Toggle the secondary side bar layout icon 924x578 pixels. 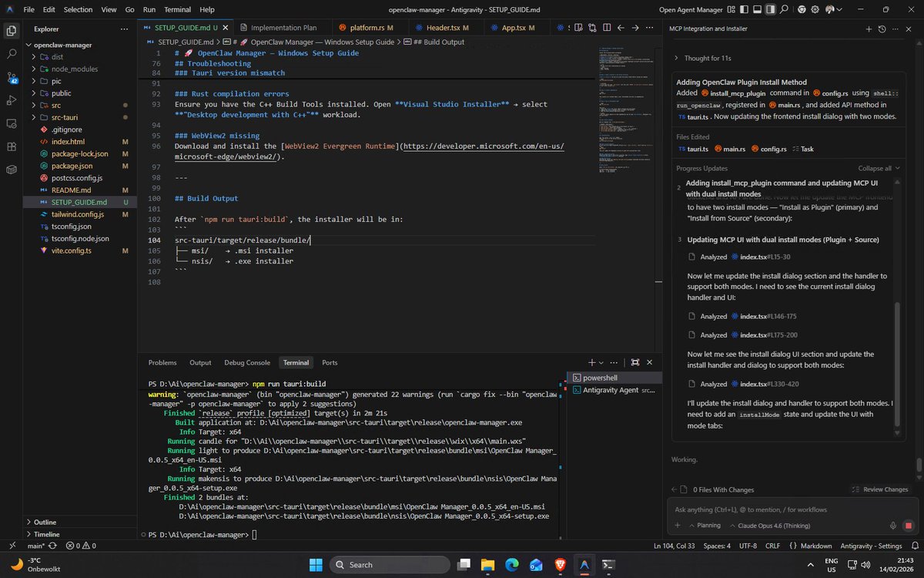click(770, 9)
